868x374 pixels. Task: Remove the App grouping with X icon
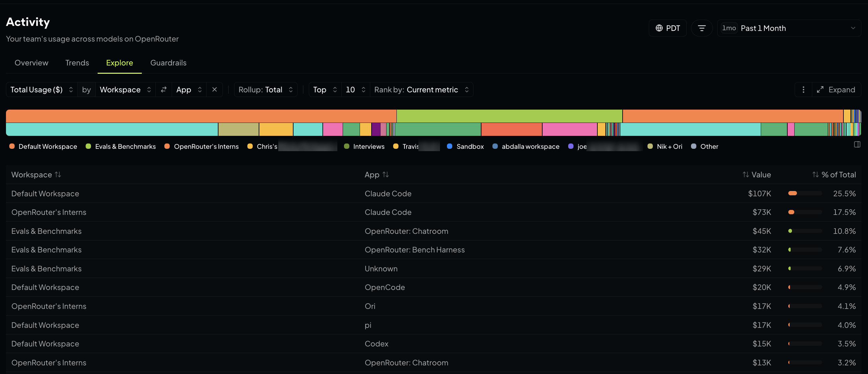point(214,90)
